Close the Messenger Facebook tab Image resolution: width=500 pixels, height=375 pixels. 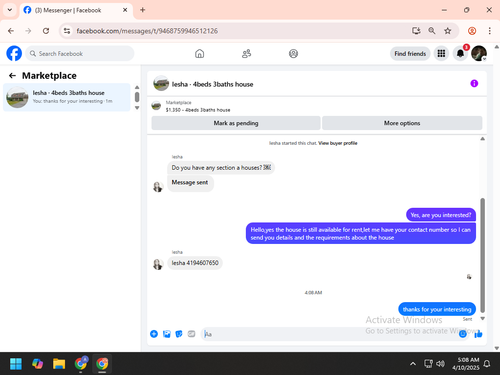point(125,10)
